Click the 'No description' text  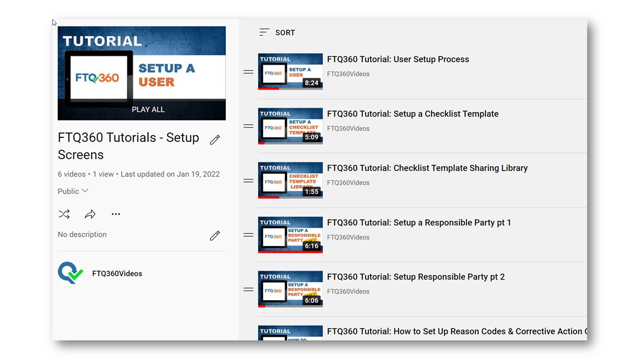click(82, 234)
